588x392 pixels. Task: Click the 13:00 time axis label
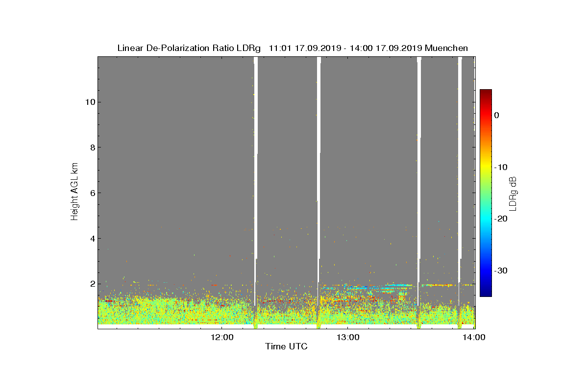point(347,337)
